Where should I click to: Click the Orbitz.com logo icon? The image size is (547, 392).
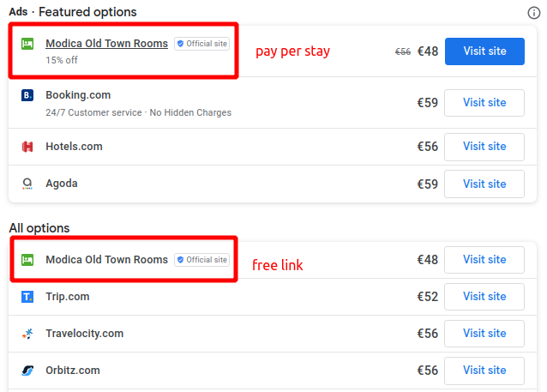(27, 371)
